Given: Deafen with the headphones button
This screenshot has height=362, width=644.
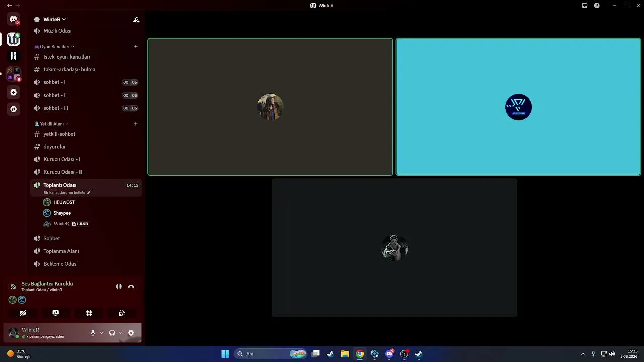Looking at the screenshot, I should pos(112,333).
